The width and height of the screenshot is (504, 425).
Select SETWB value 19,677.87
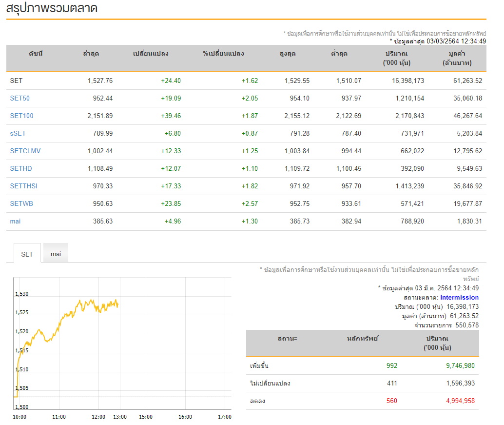coord(467,203)
